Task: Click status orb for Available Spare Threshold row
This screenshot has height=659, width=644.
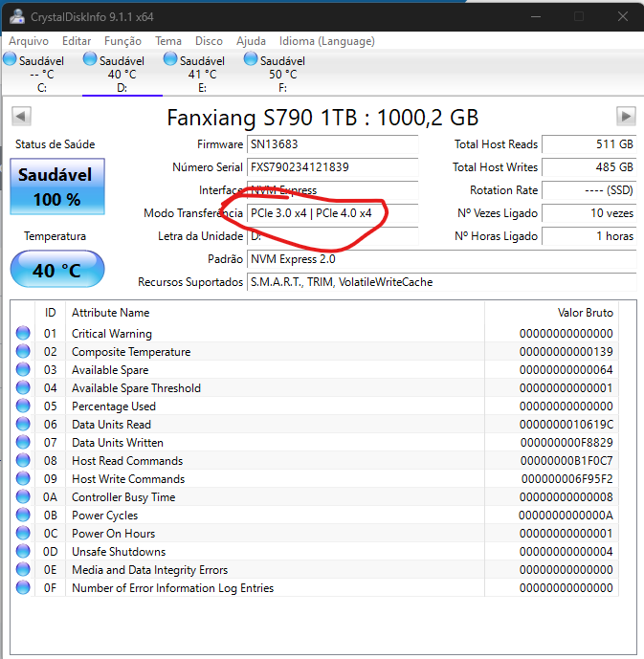Action: [23, 387]
